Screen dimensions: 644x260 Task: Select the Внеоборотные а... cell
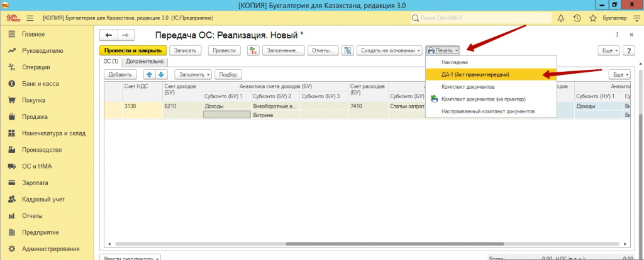tap(275, 106)
